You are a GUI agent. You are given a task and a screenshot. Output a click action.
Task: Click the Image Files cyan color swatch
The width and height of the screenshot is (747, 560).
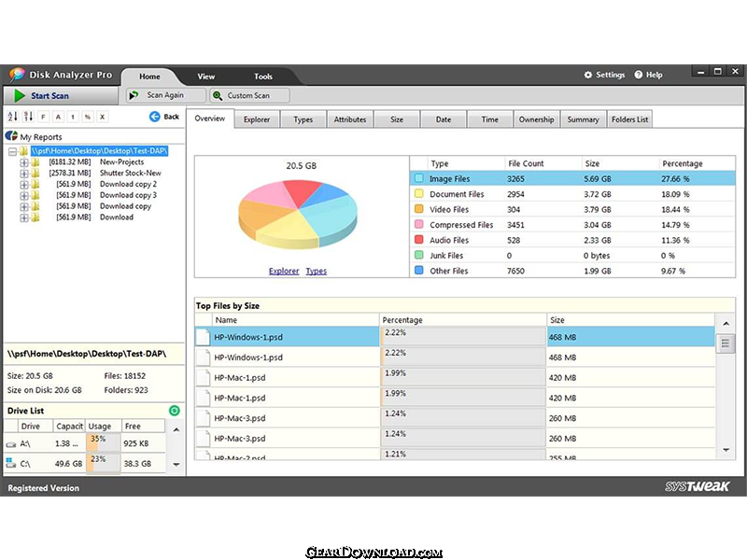coord(418,178)
